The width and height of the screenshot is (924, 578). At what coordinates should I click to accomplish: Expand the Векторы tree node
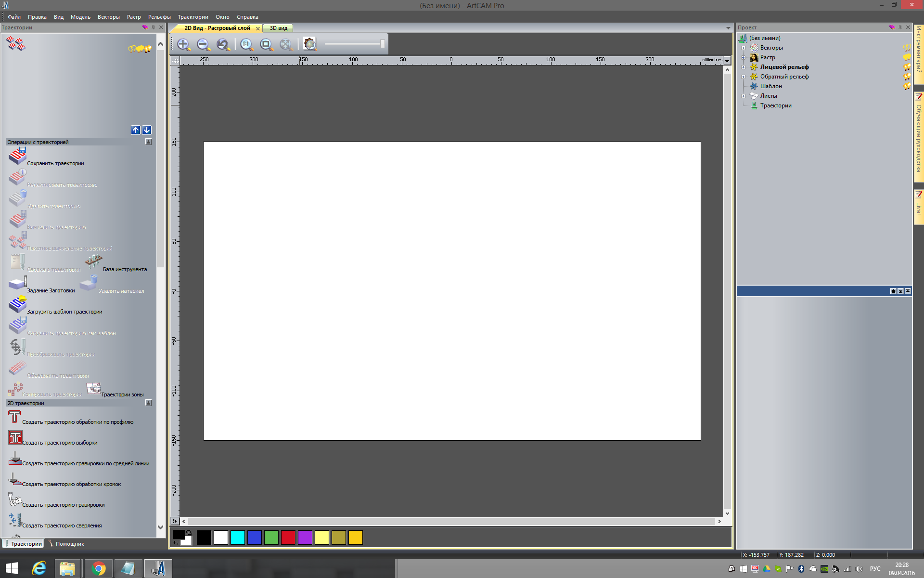(743, 48)
